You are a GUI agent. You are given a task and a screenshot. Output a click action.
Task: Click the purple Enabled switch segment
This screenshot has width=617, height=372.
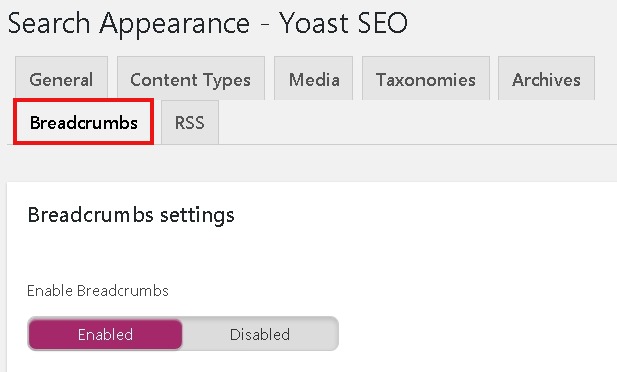click(105, 334)
